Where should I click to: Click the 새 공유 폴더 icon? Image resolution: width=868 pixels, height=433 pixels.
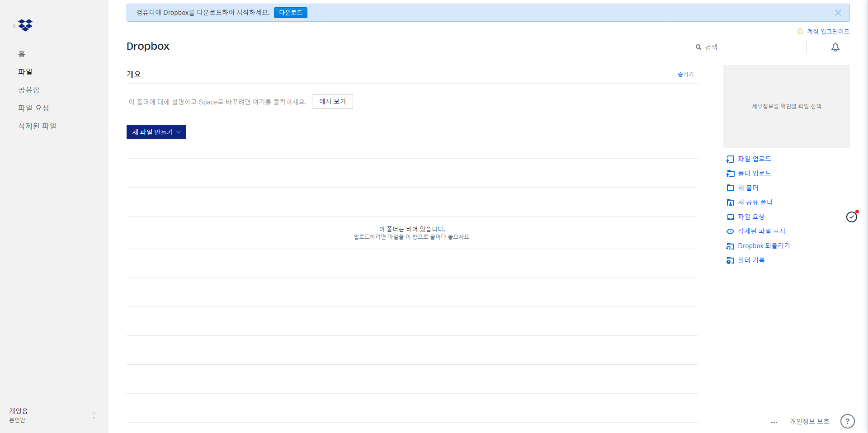click(730, 202)
